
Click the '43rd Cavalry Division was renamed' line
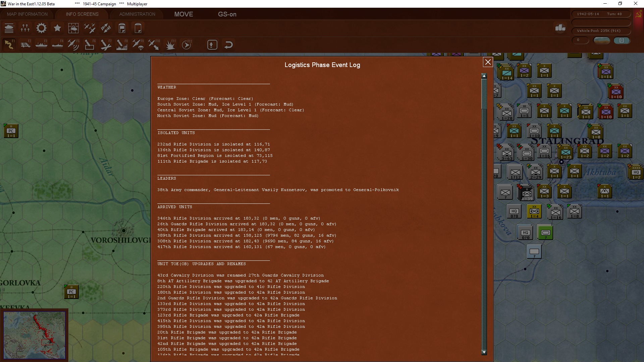pyautogui.click(x=240, y=275)
